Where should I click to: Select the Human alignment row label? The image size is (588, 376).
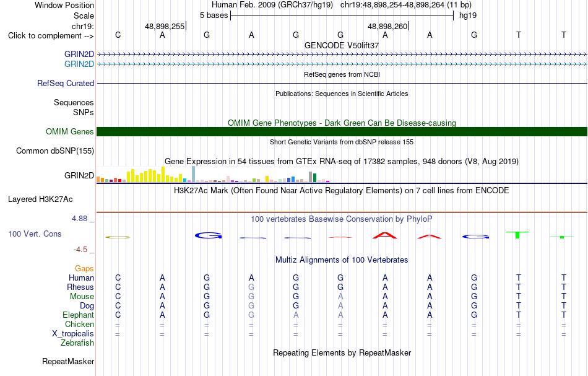(81, 278)
